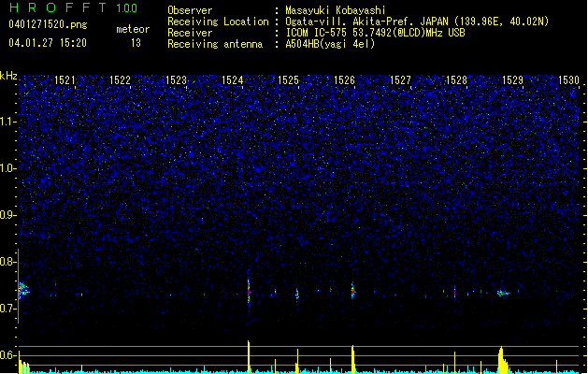Click the yellow power peak near 1526

(x=352, y=359)
